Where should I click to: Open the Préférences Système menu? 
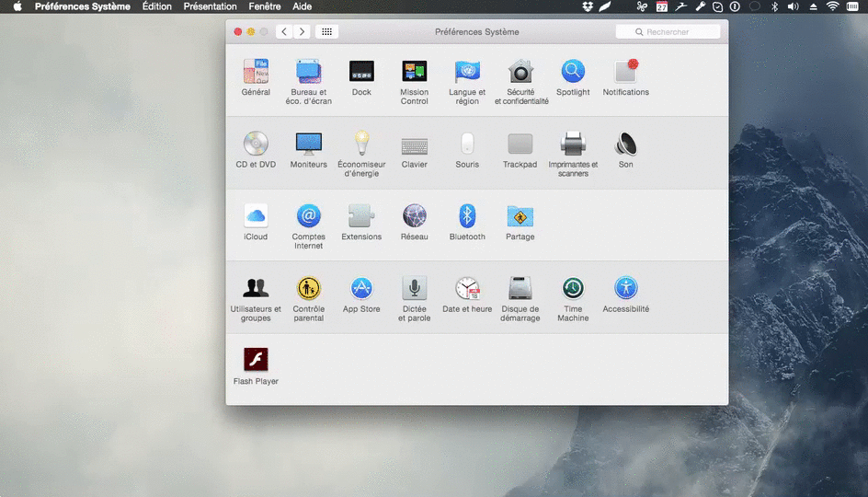point(83,6)
